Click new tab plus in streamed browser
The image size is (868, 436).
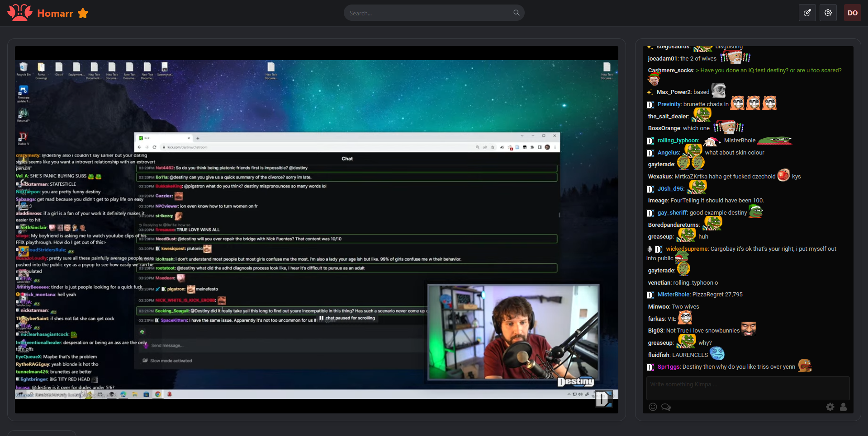198,138
